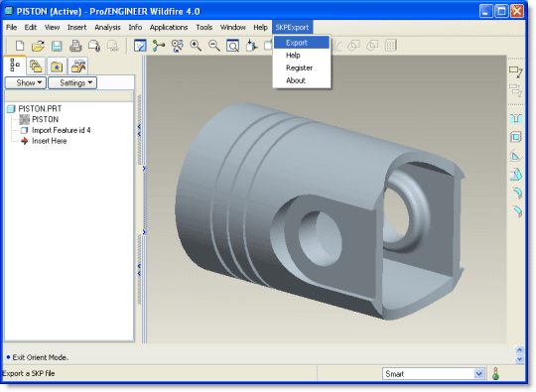The image size is (536, 392).
Task: Toggle the repaint screen icon
Action: (140, 46)
